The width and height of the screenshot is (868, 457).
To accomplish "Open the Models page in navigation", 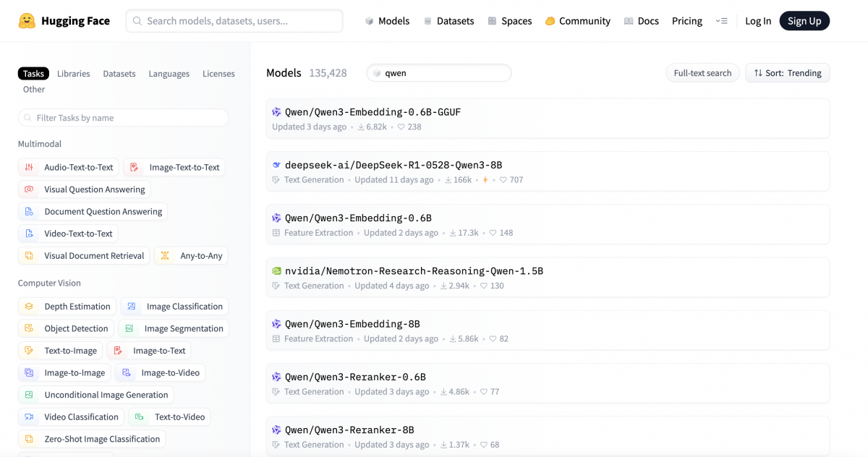I will pyautogui.click(x=387, y=21).
